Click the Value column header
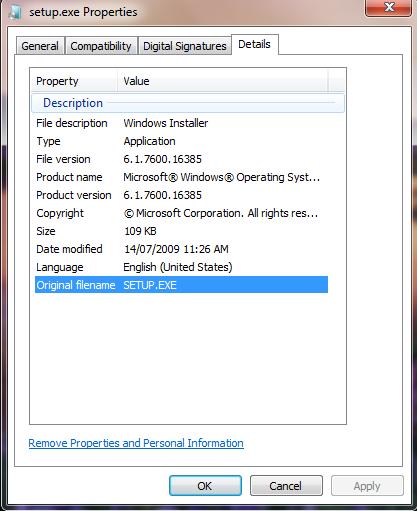Image resolution: width=417 pixels, height=511 pixels. 222,81
